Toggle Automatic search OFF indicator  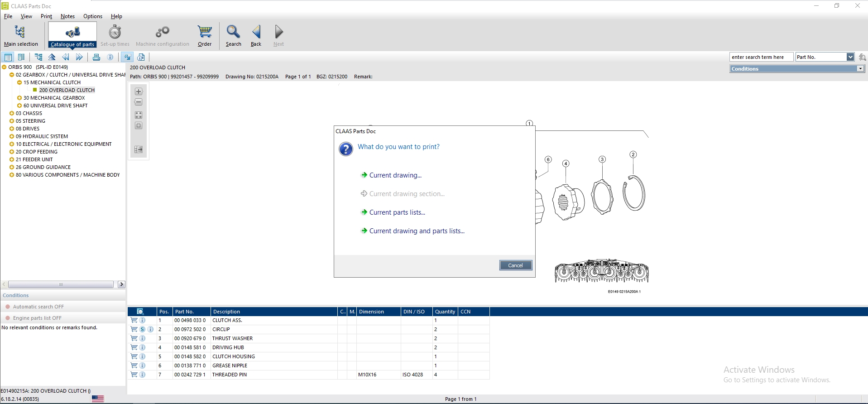pos(8,307)
